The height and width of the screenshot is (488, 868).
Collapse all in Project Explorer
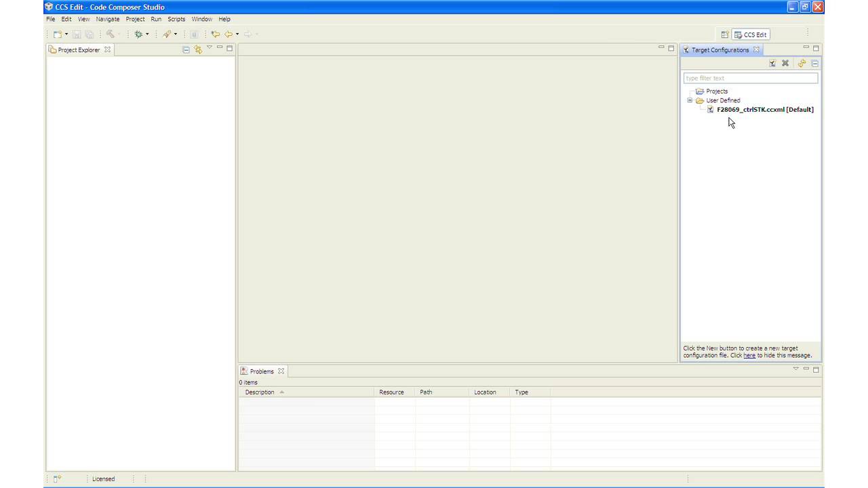[x=186, y=49]
